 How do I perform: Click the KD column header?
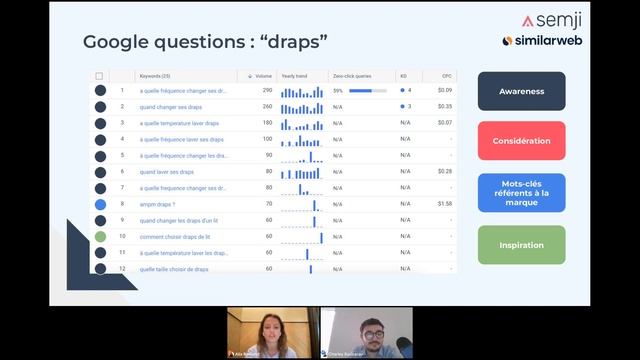(403, 76)
